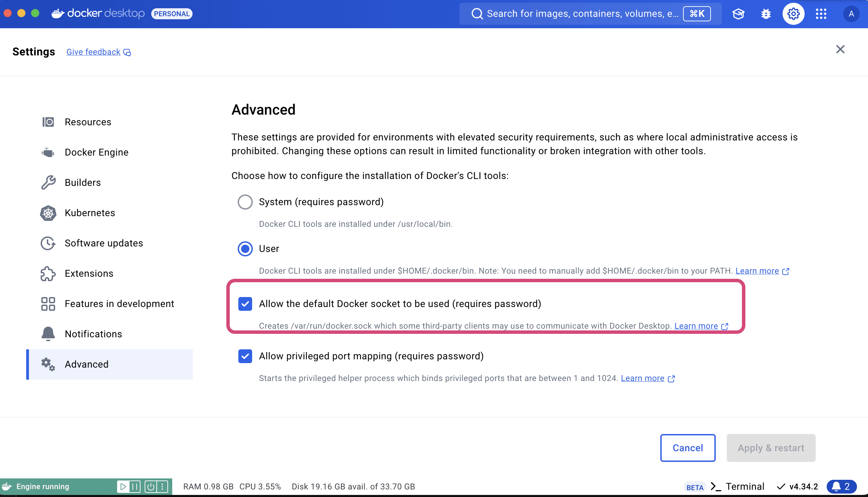868x497 pixels.
Task: Click the Give feedback link
Action: [x=93, y=52]
